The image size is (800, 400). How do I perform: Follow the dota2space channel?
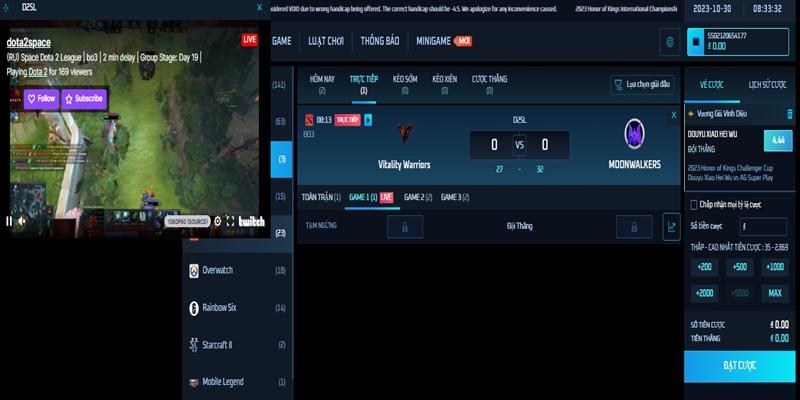[x=41, y=99]
